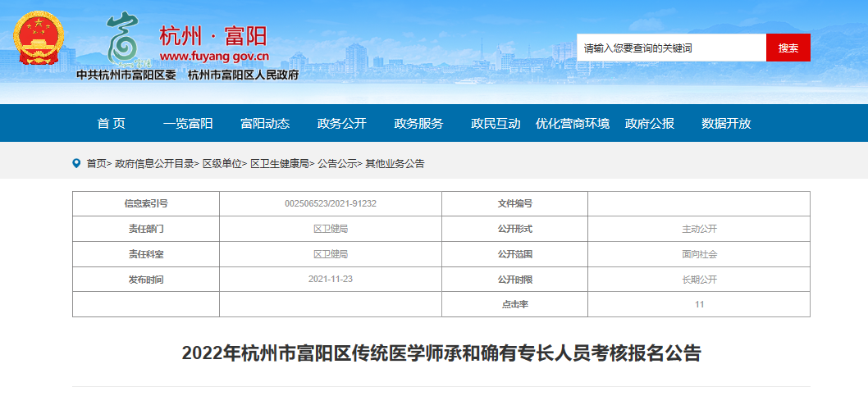Click the 区级单位 breadcrumb link
The width and height of the screenshot is (868, 396).
click(222, 164)
